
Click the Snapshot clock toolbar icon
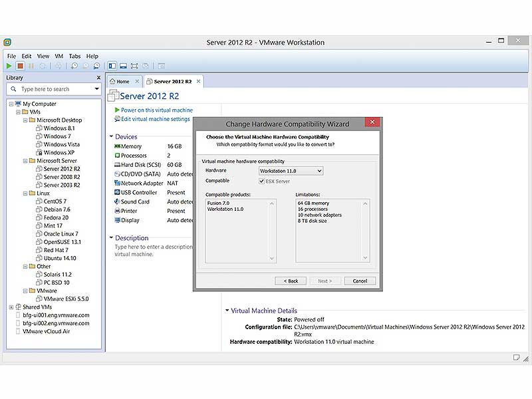tap(74, 66)
